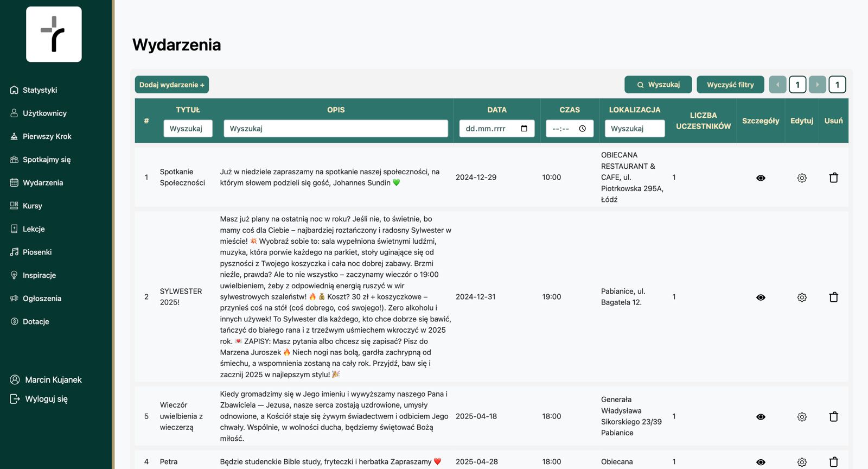868x469 pixels.
Task: Click the Edytuj column header
Action: (802, 121)
